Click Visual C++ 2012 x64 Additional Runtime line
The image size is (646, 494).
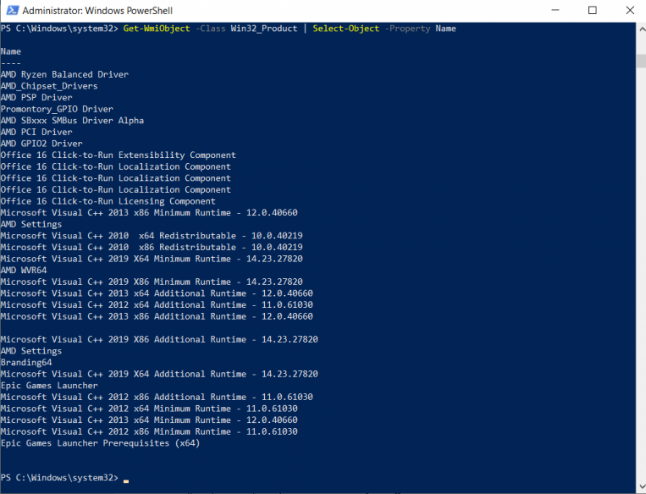tap(157, 305)
